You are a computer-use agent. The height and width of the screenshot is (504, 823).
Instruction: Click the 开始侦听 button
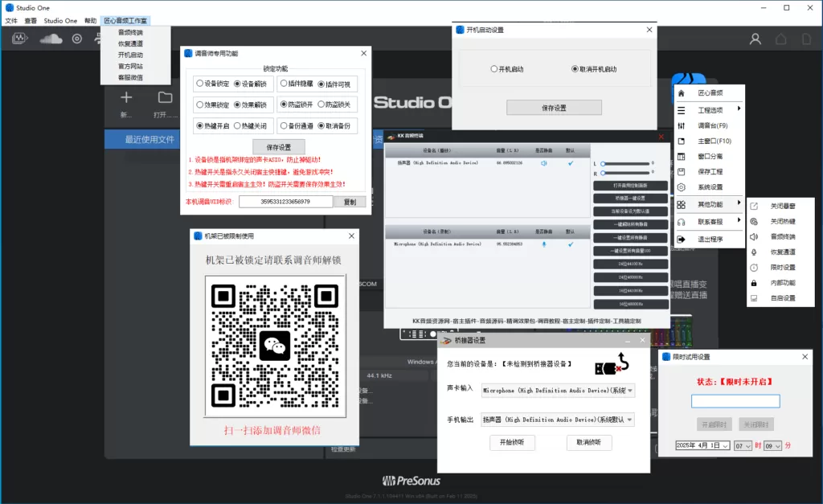[x=512, y=443]
